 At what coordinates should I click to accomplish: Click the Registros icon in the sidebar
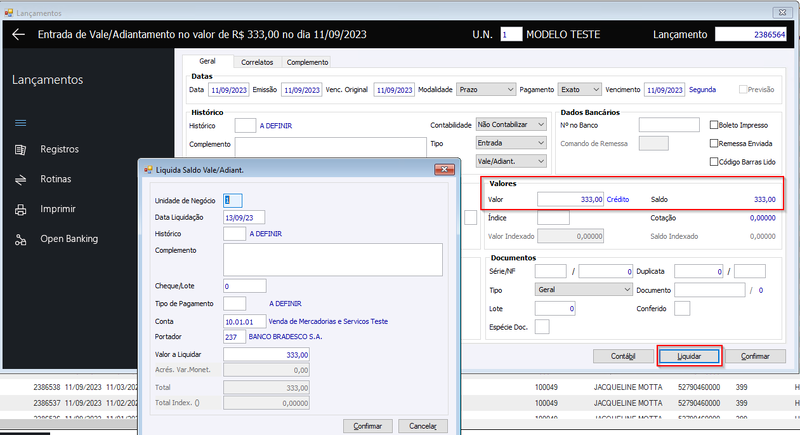point(20,149)
